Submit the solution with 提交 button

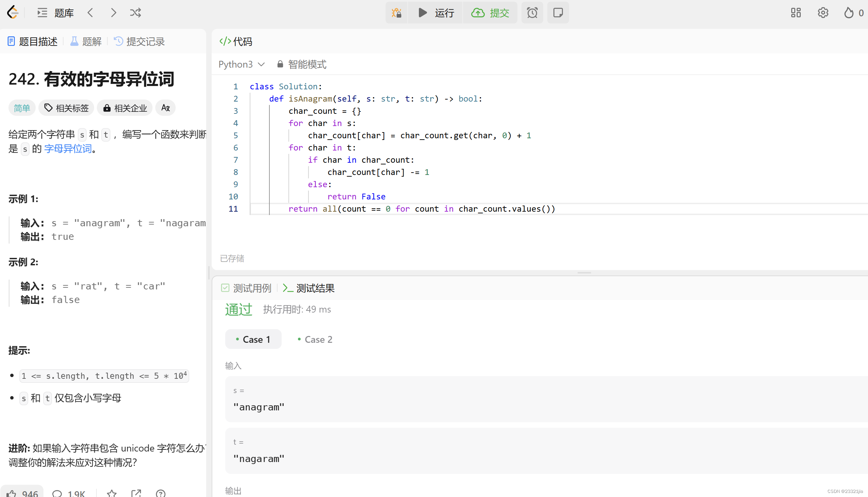click(490, 13)
